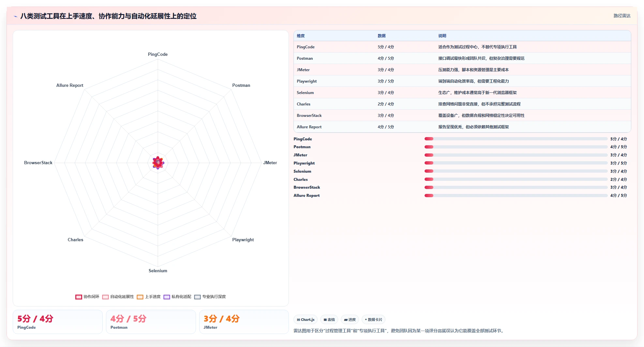Select the Playwright table row name
Viewport: 644px width, 347px height.
click(307, 81)
